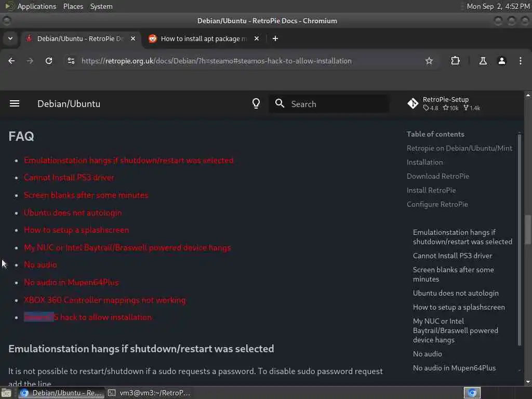Select 'Installation' in table of contents

coord(425,163)
